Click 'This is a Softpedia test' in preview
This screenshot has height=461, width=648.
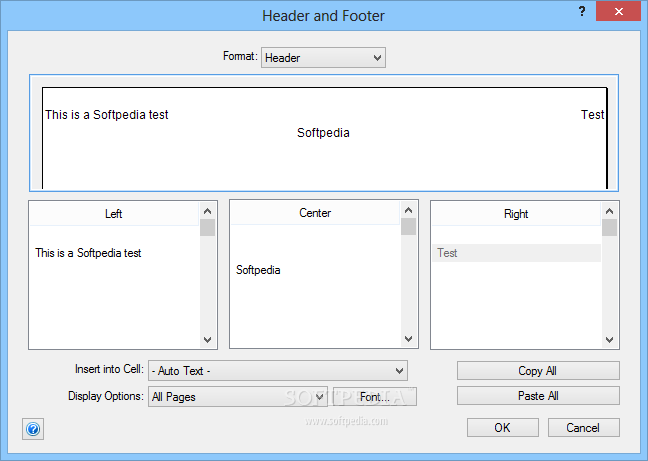point(107,114)
